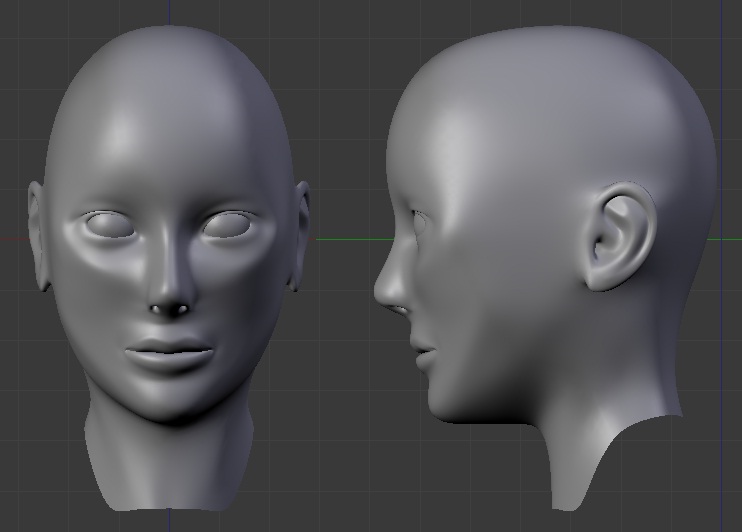Click the lips of the front-facing head
Image resolution: width=742 pixels, height=532 pixels.
coord(169,355)
